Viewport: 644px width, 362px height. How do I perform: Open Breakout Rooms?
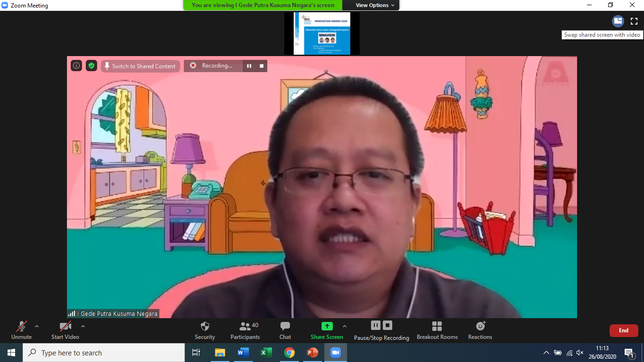(437, 330)
